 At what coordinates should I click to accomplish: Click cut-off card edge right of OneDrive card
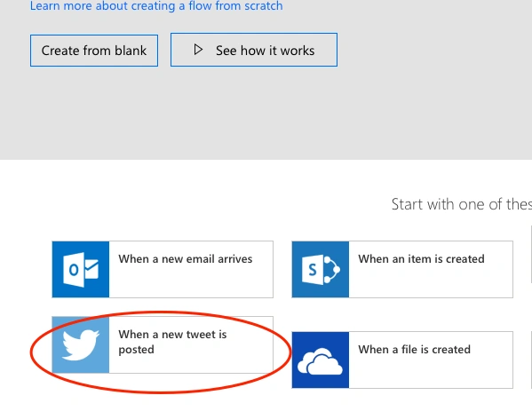click(531, 360)
